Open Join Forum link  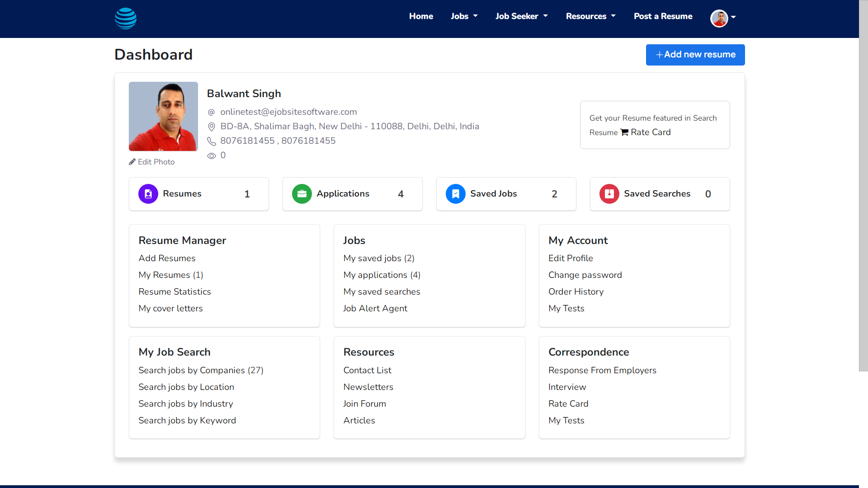(x=364, y=404)
